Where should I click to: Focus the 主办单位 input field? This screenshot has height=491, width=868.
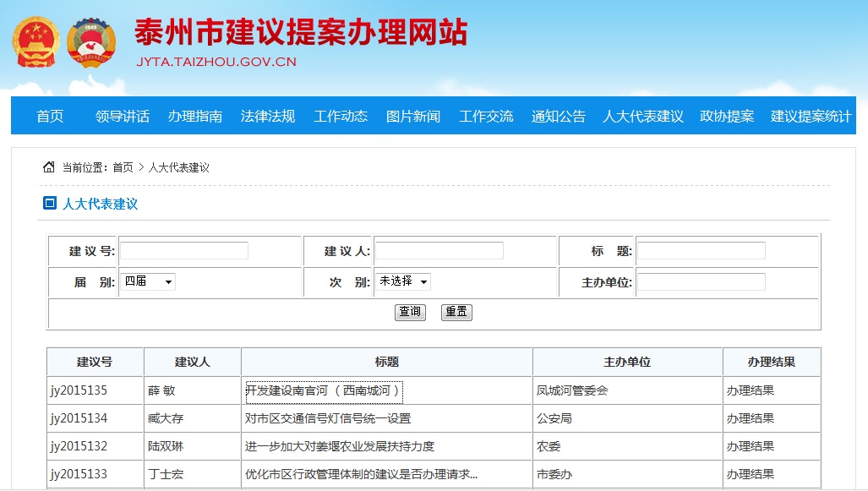[x=701, y=282]
